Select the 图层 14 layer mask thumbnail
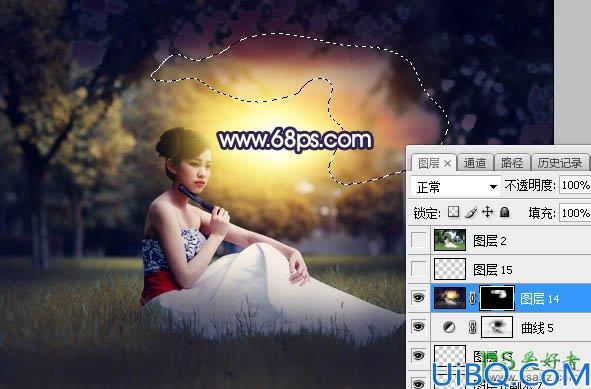 click(x=497, y=298)
